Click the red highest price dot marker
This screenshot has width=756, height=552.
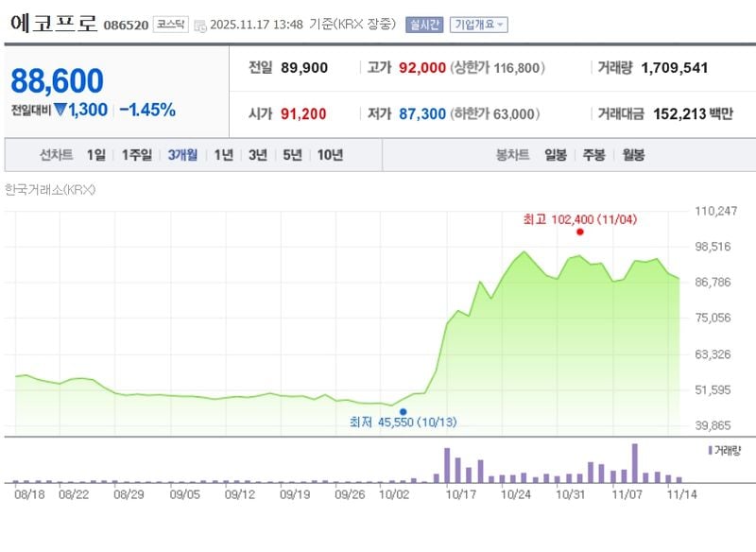tap(579, 232)
